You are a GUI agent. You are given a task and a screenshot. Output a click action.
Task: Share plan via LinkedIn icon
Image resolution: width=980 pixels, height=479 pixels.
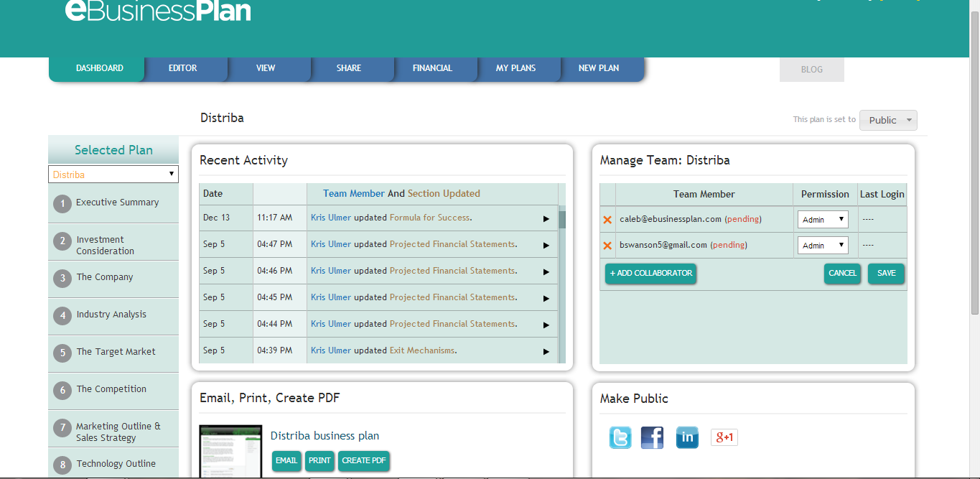pyautogui.click(x=687, y=437)
